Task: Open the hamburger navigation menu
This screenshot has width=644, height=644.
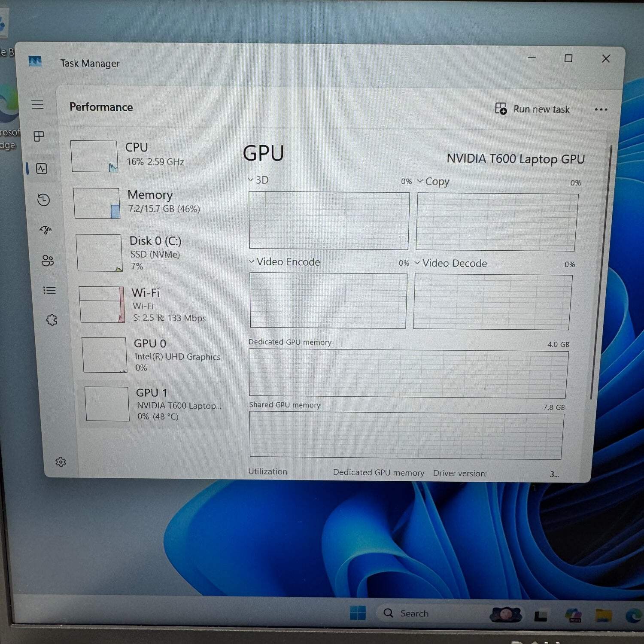Action: click(37, 104)
